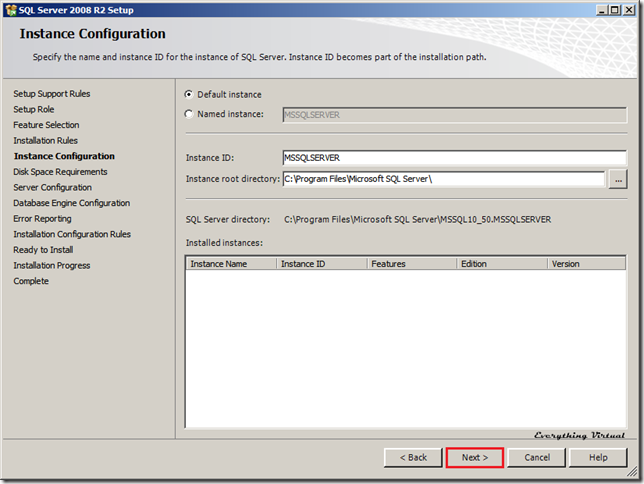Click the Version column header
This screenshot has height=484, width=644.
587,264
